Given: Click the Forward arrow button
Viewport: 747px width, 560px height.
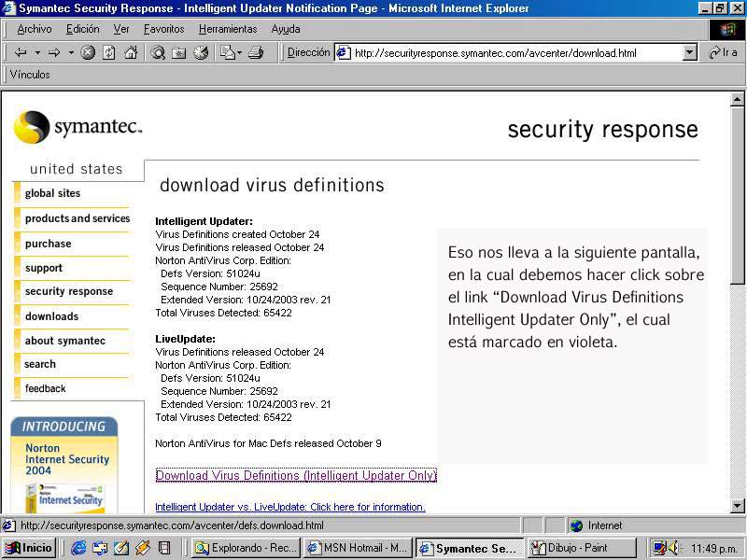Looking at the screenshot, I should click(54, 53).
